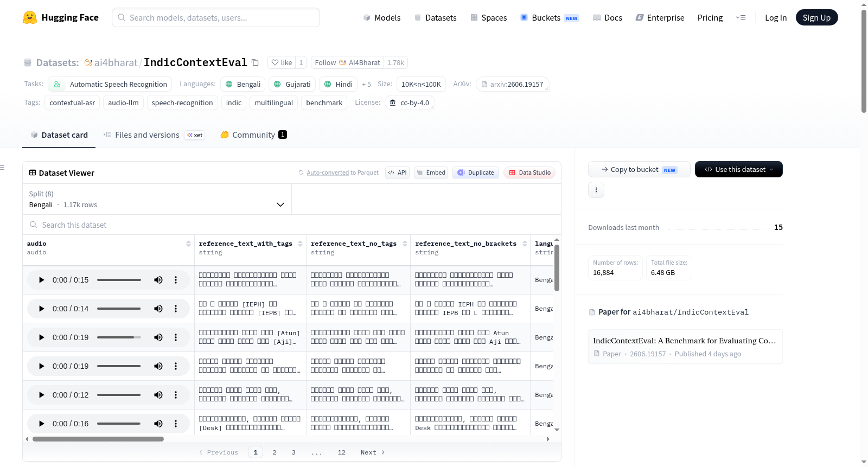The height and width of the screenshot is (467, 868).
Task: Click the Embed button
Action: pos(431,172)
